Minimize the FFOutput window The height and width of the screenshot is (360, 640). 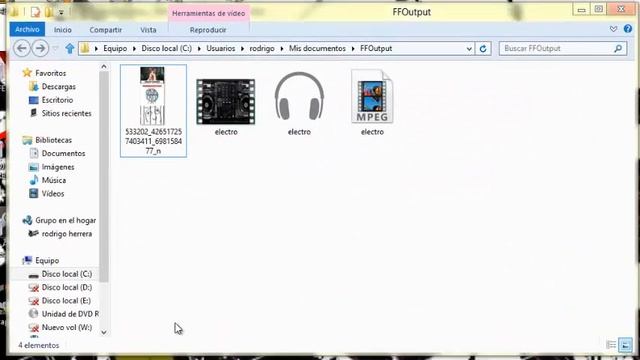coord(581,10)
